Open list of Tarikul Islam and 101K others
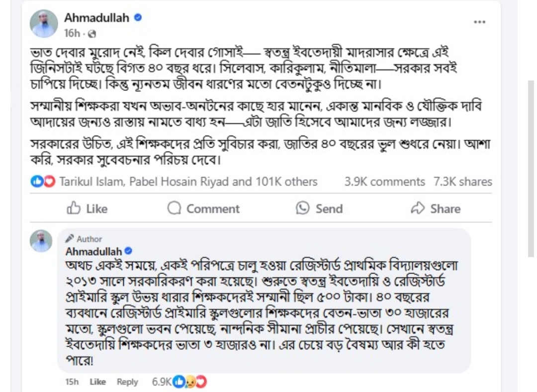The width and height of the screenshot is (537, 392). click(188, 182)
